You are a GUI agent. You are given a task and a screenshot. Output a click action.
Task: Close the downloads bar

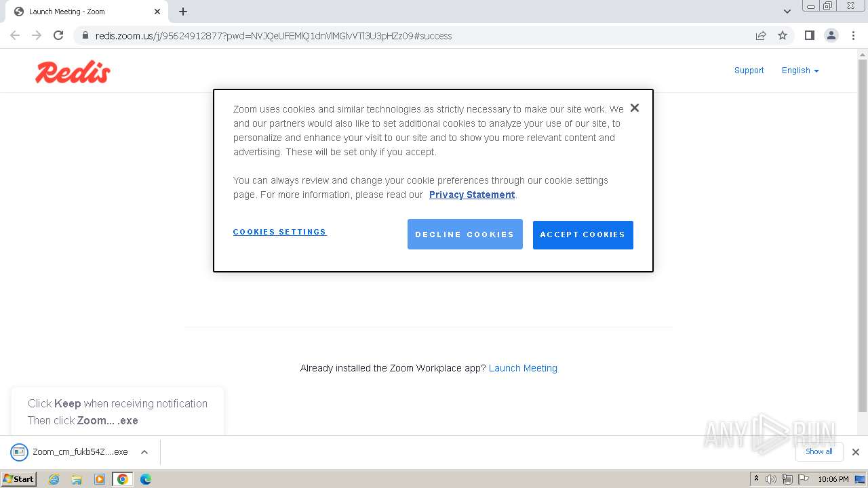click(x=855, y=452)
